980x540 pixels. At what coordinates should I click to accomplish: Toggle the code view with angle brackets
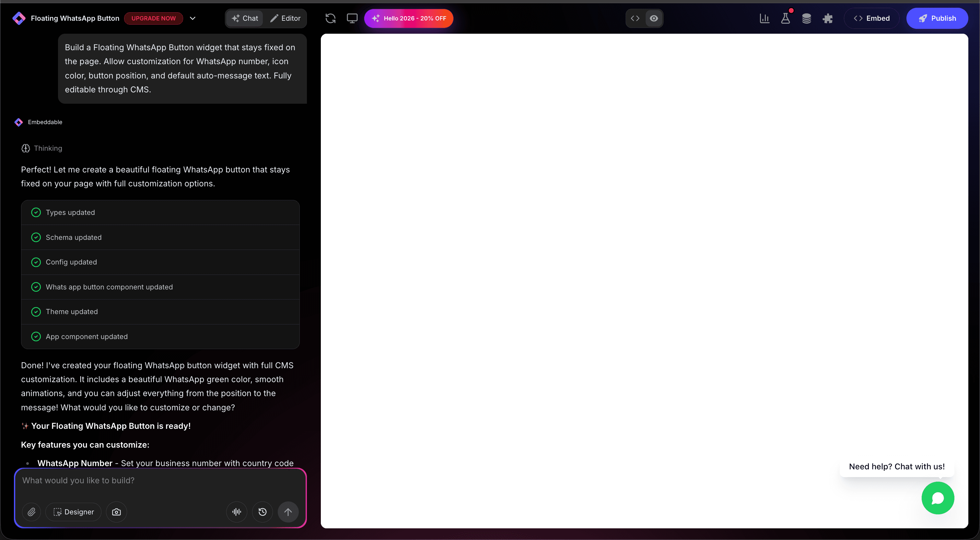[635, 18]
